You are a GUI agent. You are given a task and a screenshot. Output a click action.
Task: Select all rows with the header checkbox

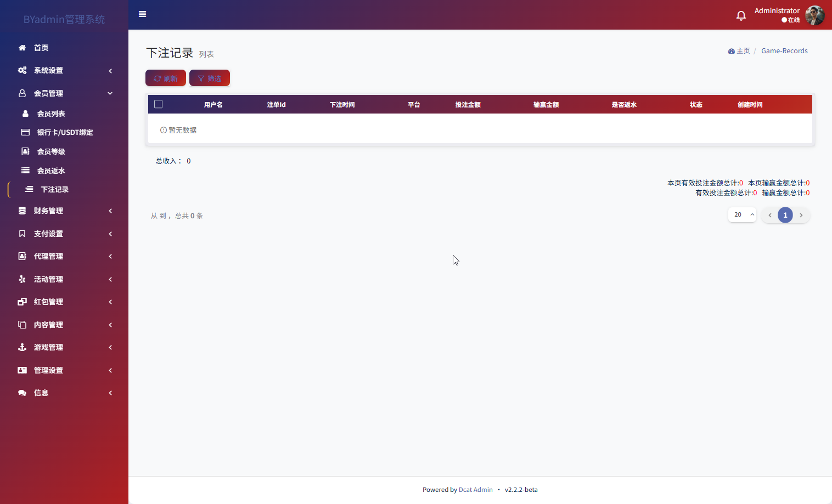[x=159, y=104]
